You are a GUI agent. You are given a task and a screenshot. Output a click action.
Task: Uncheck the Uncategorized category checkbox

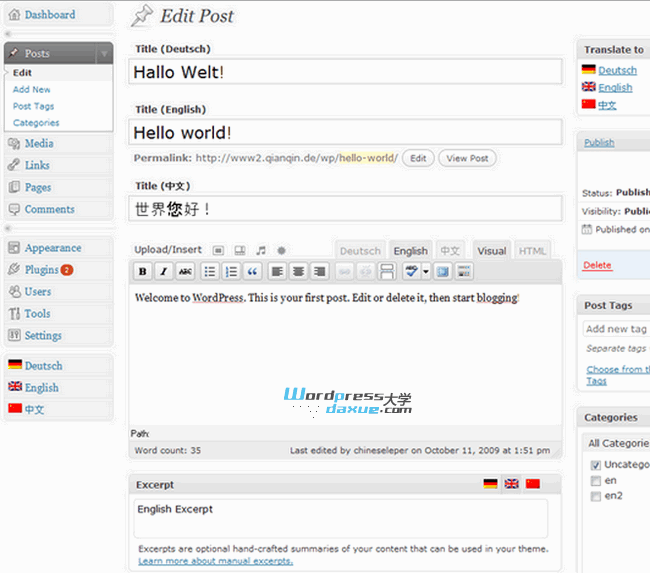(x=596, y=465)
